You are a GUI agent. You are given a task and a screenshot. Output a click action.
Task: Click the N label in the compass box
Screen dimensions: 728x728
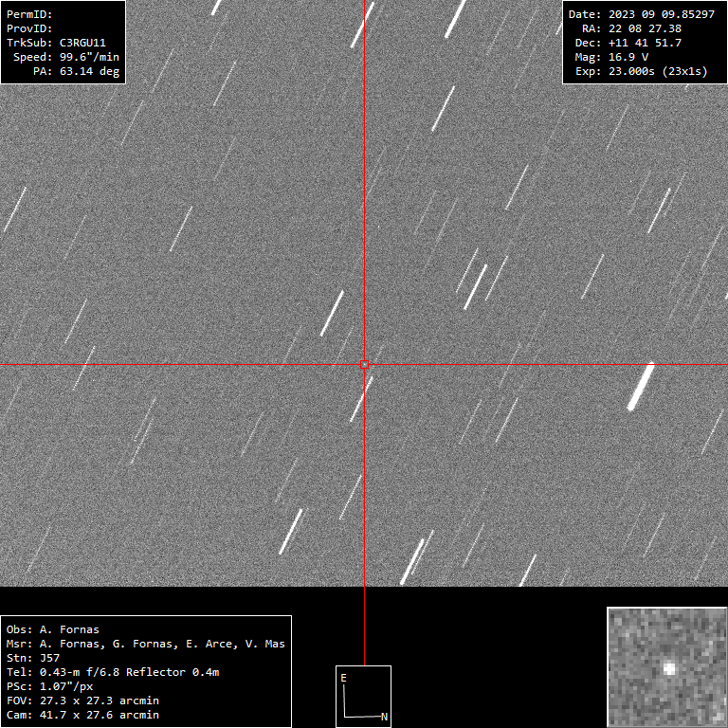[x=384, y=717]
